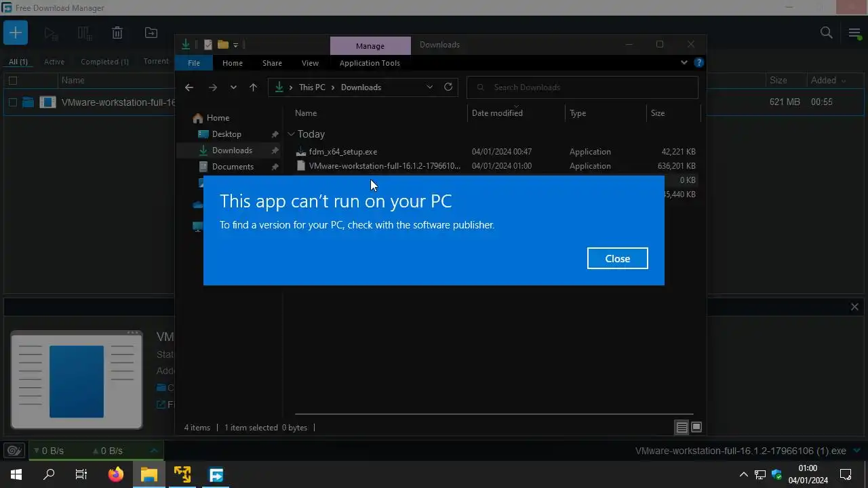Open Explorer help question mark icon
Viewport: 868px width, 488px height.
click(x=698, y=62)
